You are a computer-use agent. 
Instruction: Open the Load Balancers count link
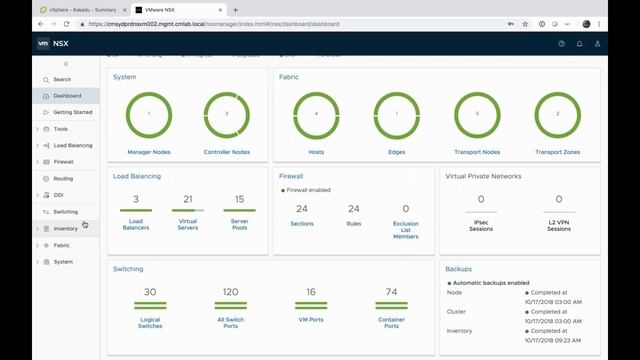136,224
